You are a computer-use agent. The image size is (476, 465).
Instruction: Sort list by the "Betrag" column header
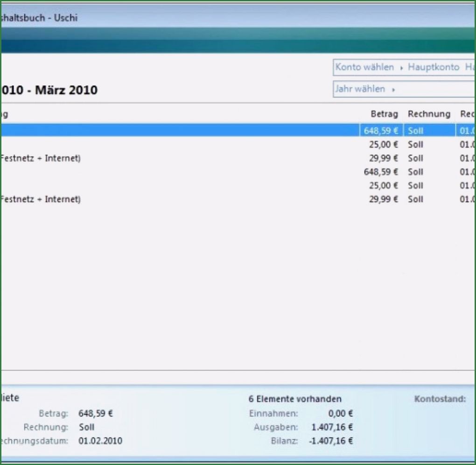click(384, 114)
